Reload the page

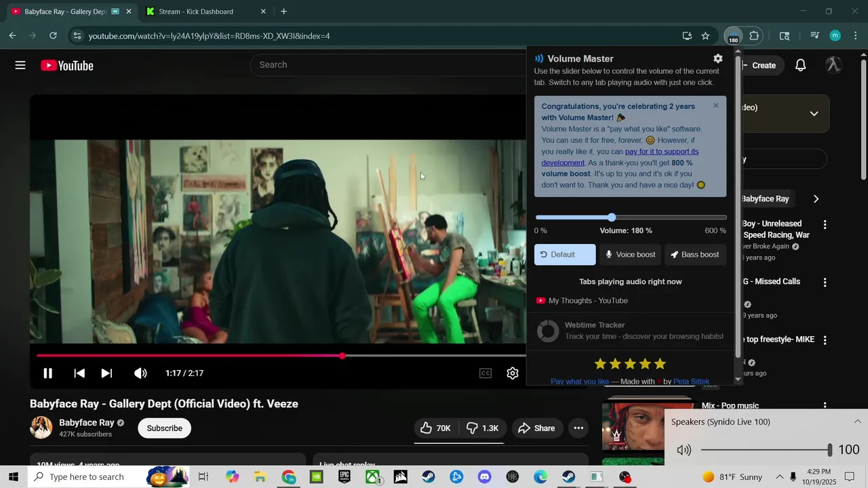click(x=53, y=36)
